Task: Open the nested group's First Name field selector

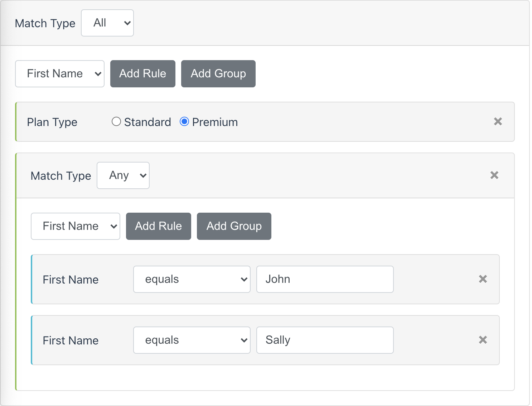Action: pyautogui.click(x=76, y=226)
